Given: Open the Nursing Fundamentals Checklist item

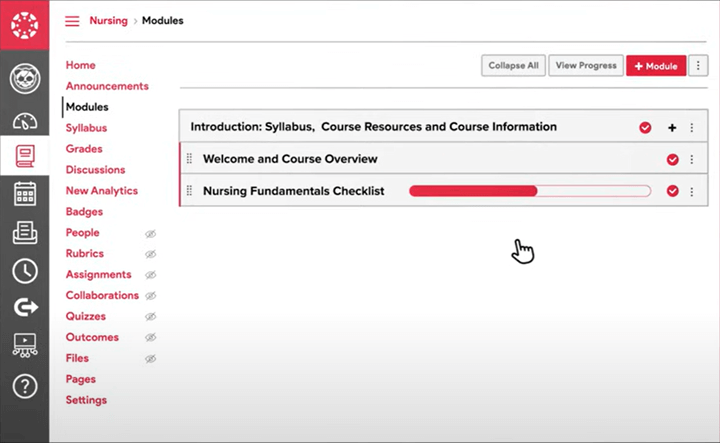Looking at the screenshot, I should (293, 191).
